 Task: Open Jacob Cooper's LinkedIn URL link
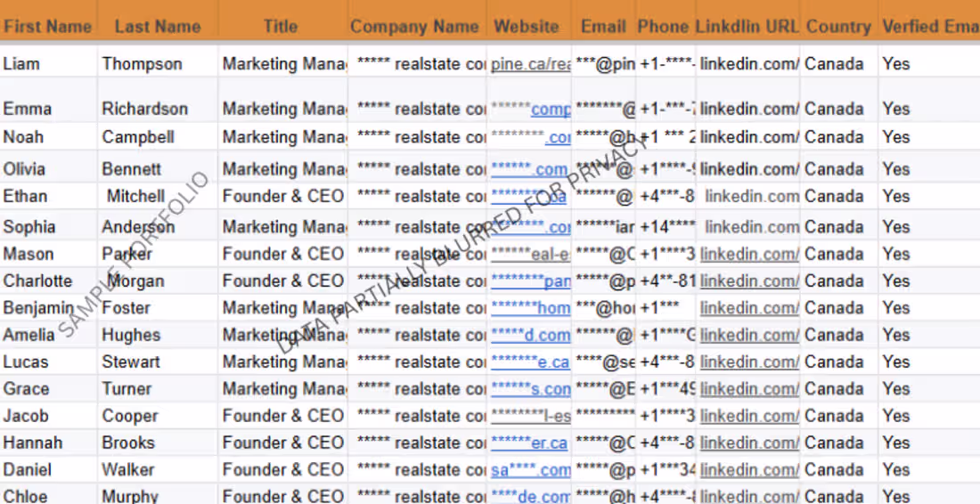[749, 415]
